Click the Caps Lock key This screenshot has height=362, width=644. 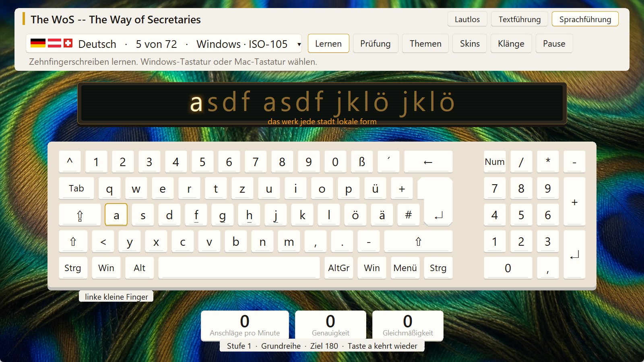[x=80, y=215]
